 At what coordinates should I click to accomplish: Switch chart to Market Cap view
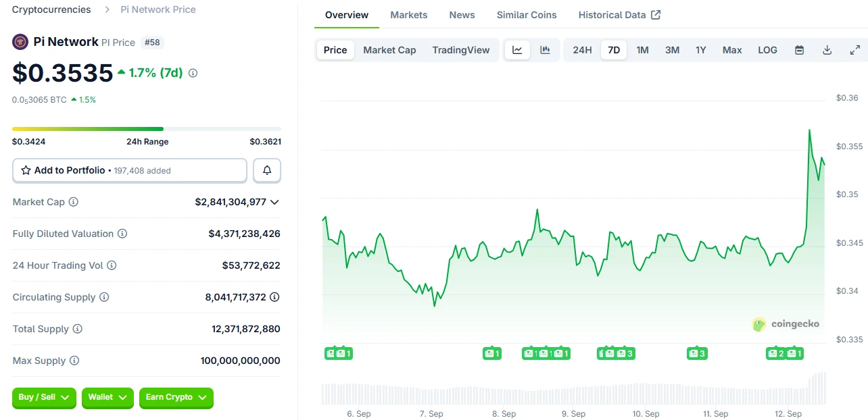coord(389,49)
